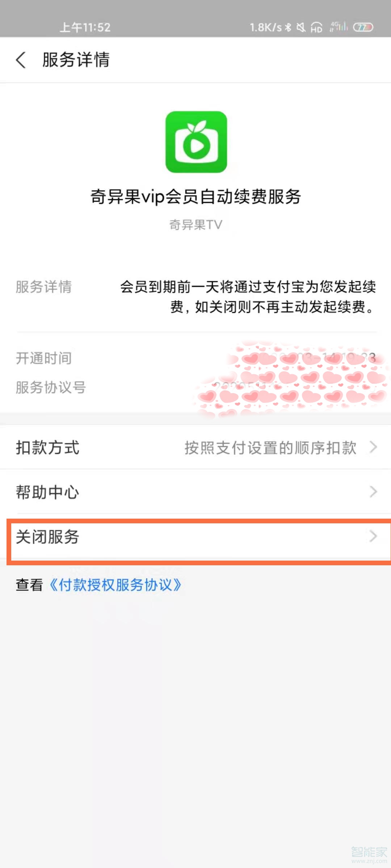This screenshot has height=868, width=391.
Task: Choose the 按照支付设置的顺序扣款 option value
Action: coord(270,448)
